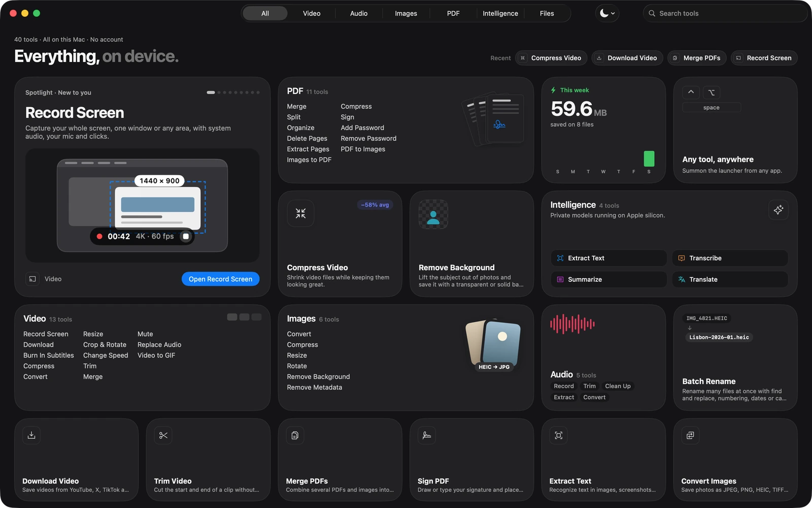The image size is (812, 508).
Task: Click the red audio waveform icon
Action: click(x=572, y=324)
